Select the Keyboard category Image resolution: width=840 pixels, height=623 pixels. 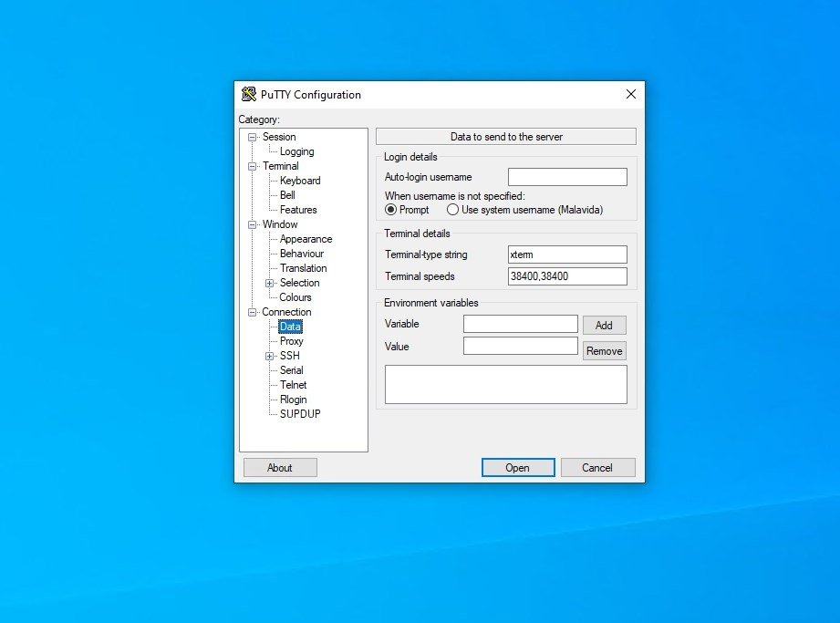coord(300,181)
